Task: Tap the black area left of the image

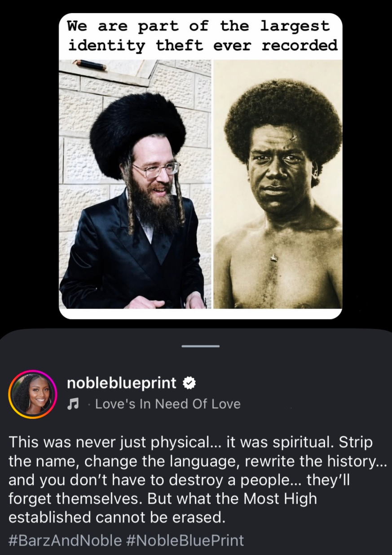Action: 29,166
